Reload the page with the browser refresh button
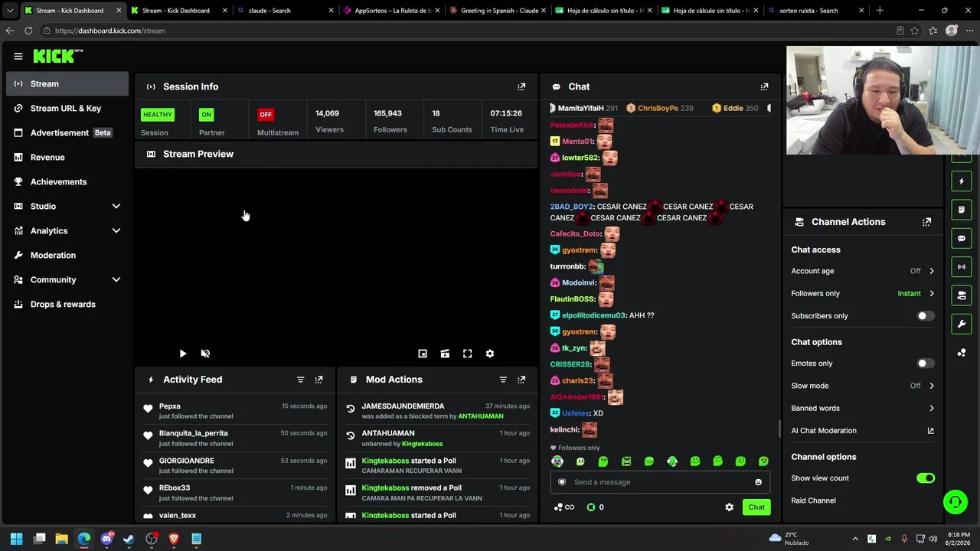980x551 pixels. coord(28,31)
